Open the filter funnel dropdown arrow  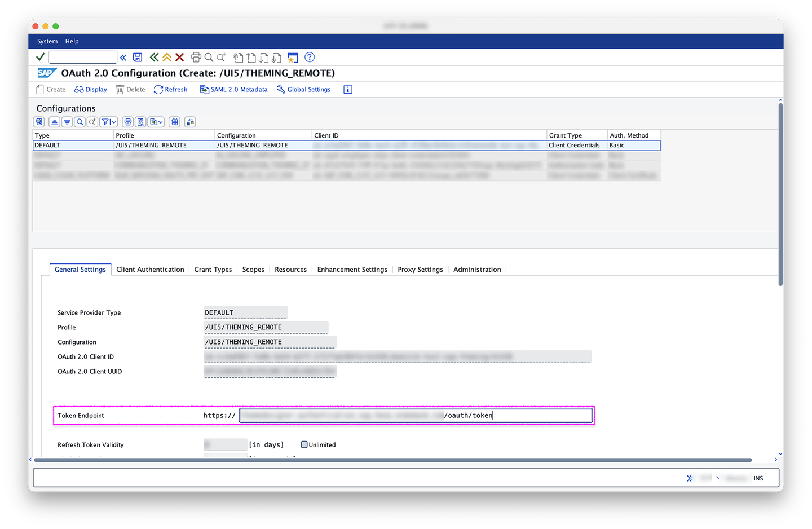114,122
